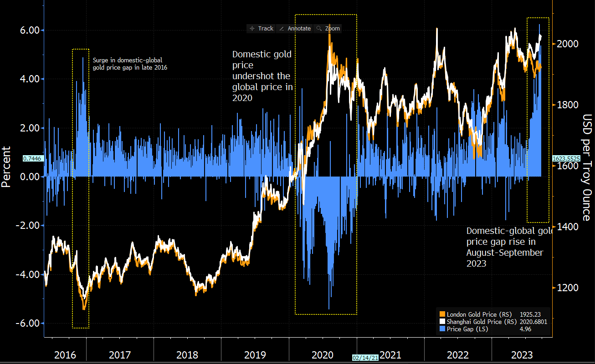Click the Track crosshair icon

252,28
